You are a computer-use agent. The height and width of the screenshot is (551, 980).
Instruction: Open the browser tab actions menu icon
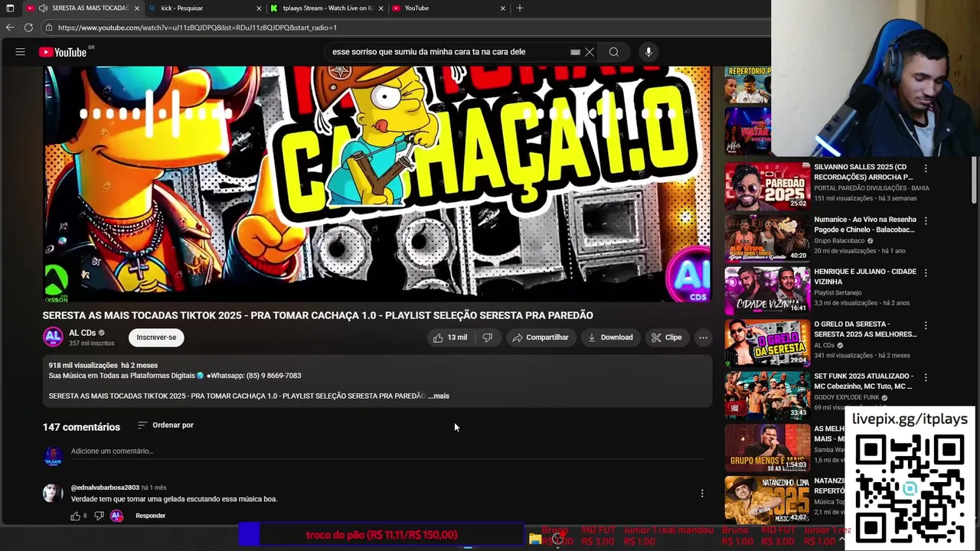click(10, 8)
